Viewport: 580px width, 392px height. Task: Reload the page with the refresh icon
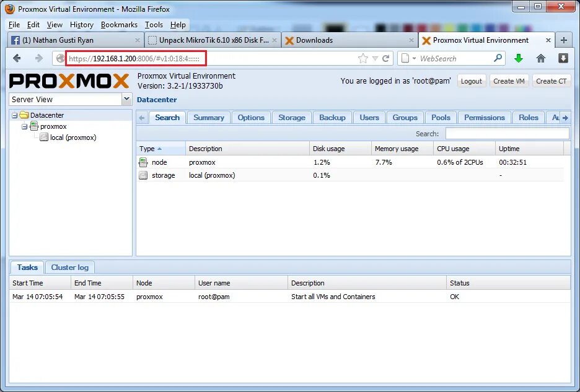pyautogui.click(x=386, y=58)
